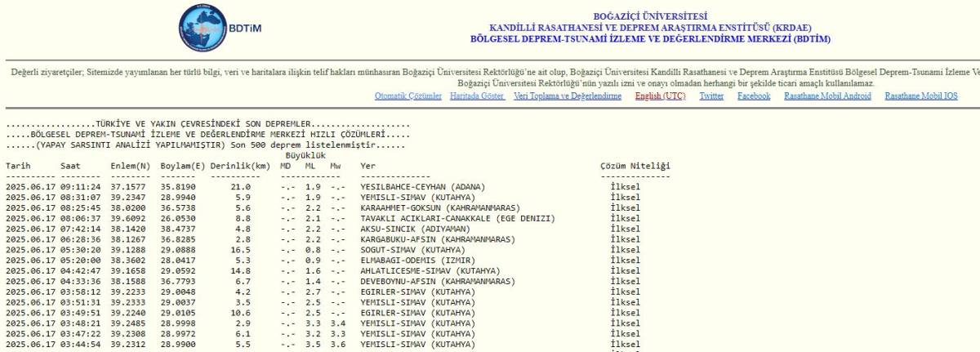
Task: Click the Saat column header
Action: 70,166
